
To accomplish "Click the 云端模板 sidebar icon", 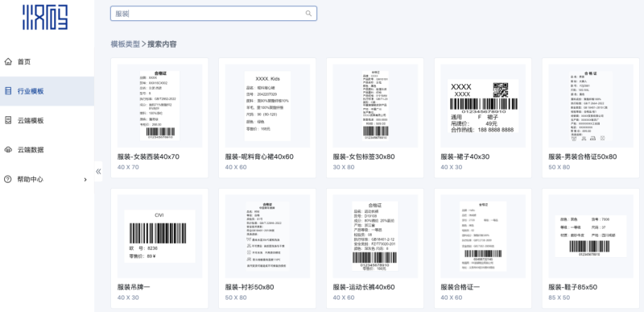I will [8, 120].
